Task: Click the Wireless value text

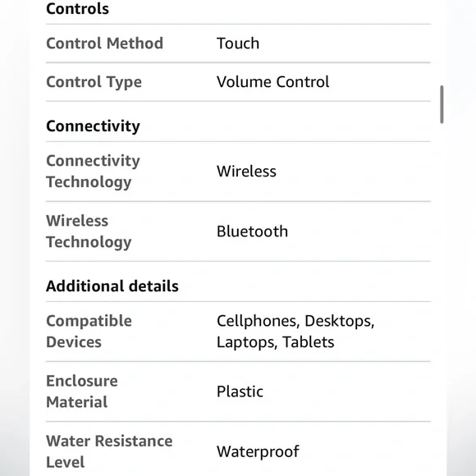Action: point(246,172)
